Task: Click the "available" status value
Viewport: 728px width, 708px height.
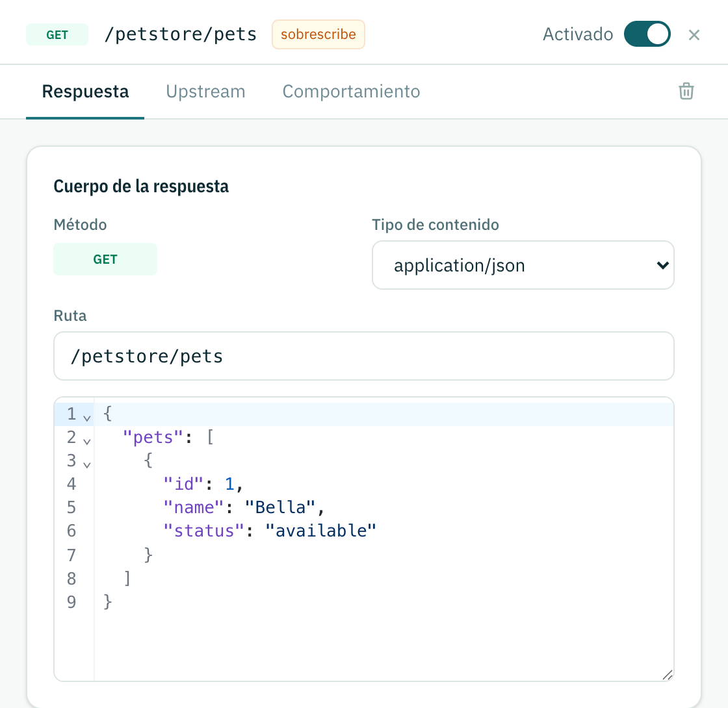Action: point(320,530)
